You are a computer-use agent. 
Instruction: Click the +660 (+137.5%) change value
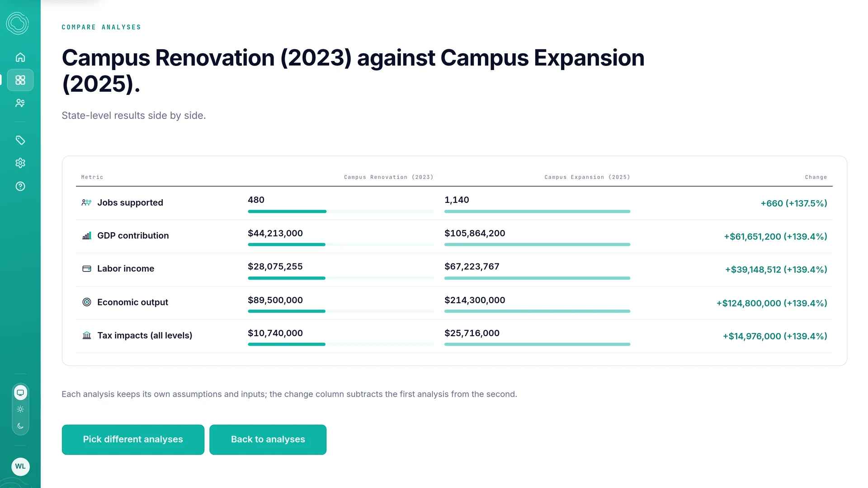[793, 203]
